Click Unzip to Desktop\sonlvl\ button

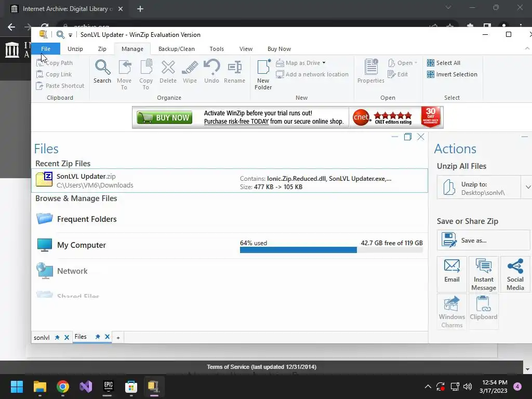478,187
